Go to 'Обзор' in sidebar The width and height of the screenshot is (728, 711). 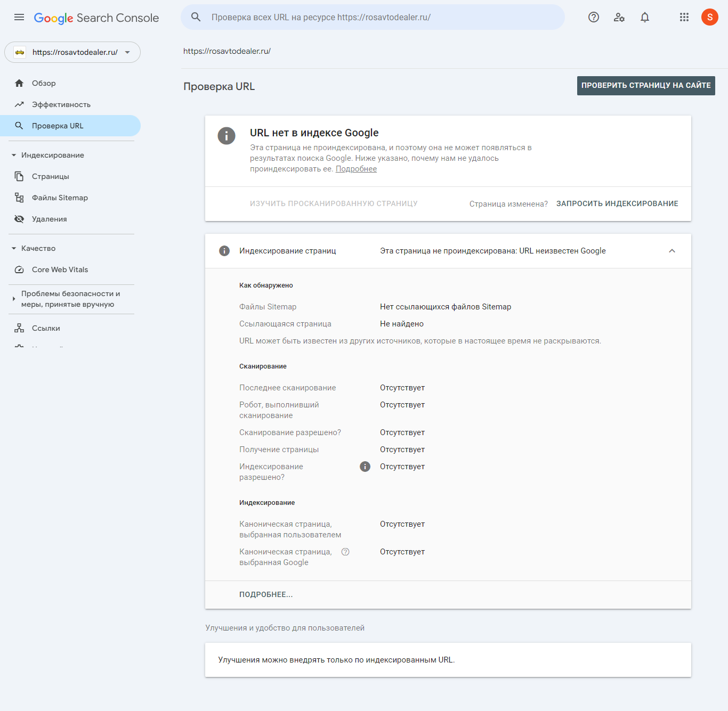tap(44, 83)
